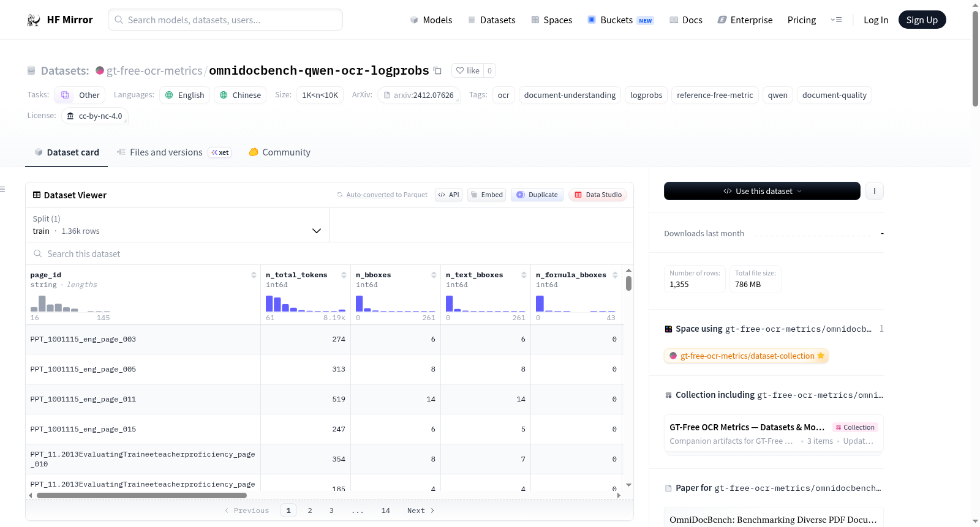Select the PPT_1001115_eng_page_011 row
The image size is (980, 527).
click(323, 399)
